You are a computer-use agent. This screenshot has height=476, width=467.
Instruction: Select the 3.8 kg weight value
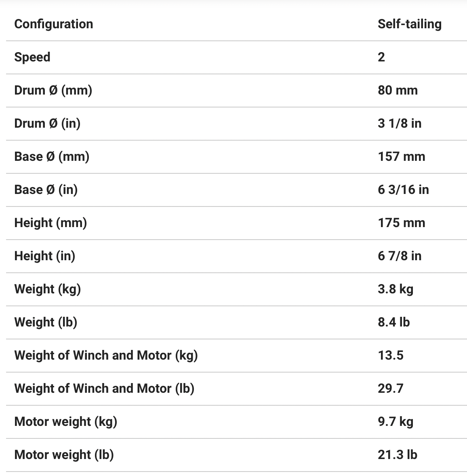point(395,289)
